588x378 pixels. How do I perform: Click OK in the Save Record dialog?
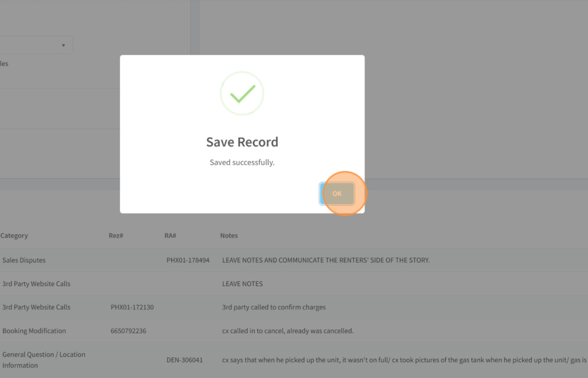337,194
